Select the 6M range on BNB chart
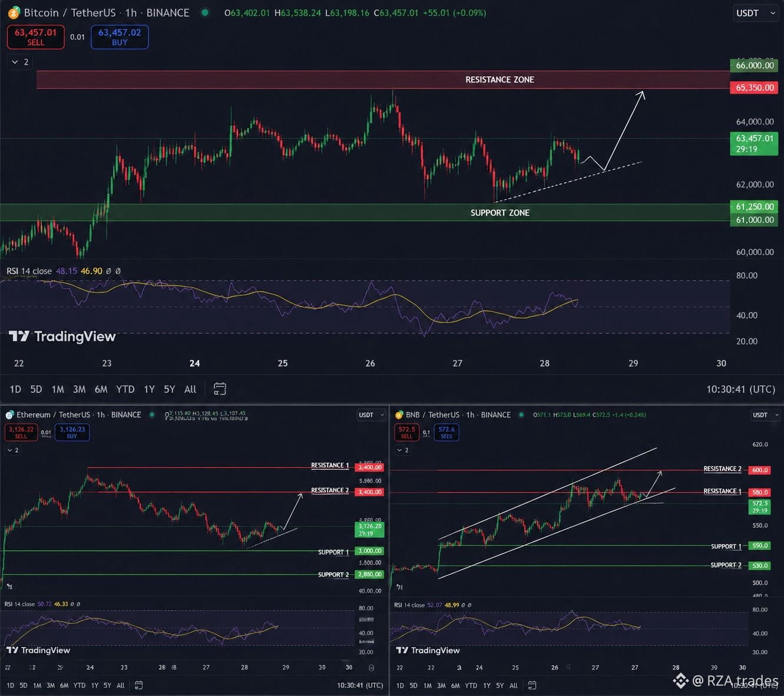 (455, 685)
